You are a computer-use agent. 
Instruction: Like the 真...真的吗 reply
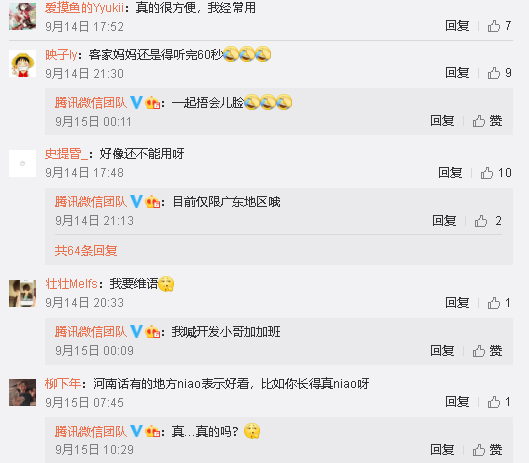point(479,450)
